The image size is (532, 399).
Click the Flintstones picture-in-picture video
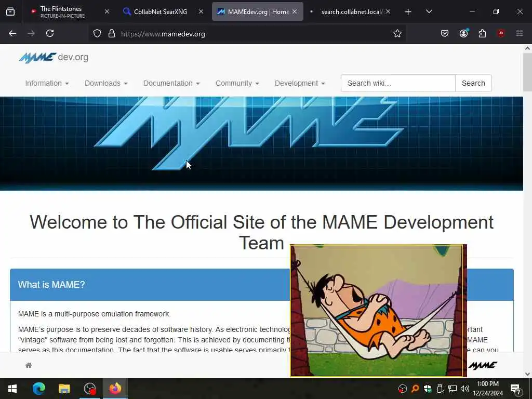(378, 311)
